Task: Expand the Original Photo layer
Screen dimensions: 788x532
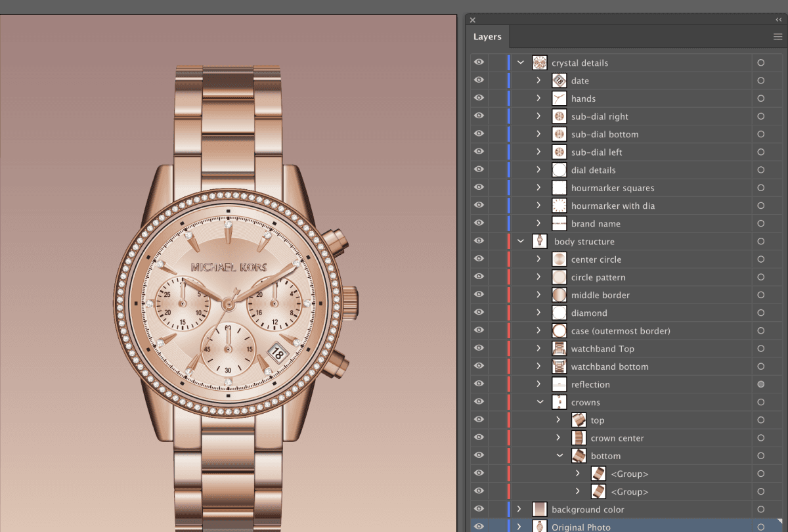Action: point(519,527)
